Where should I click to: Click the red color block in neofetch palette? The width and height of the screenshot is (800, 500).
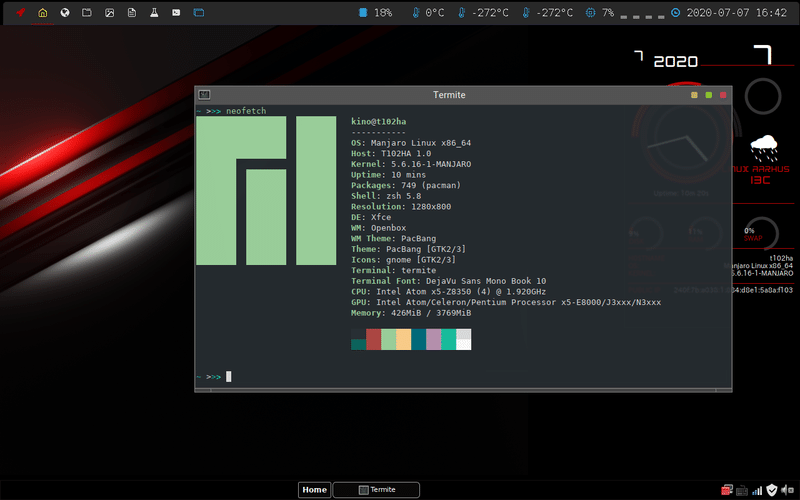click(374, 339)
